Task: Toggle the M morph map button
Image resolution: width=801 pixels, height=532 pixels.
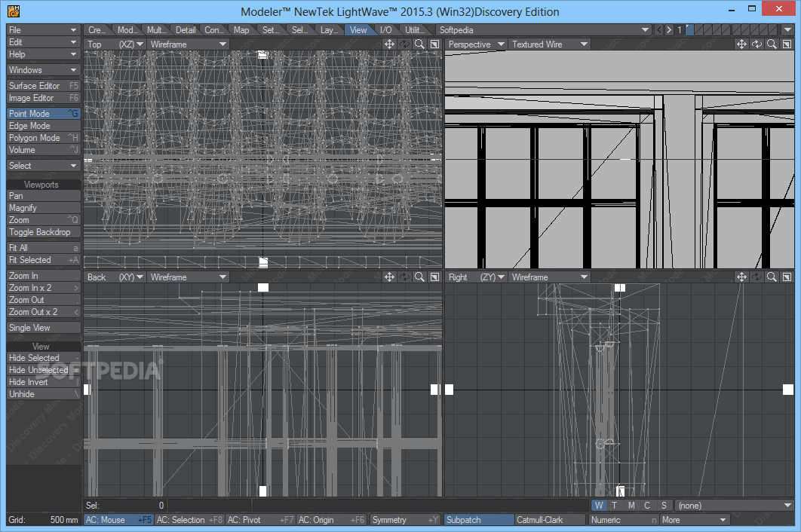Action: pos(631,506)
